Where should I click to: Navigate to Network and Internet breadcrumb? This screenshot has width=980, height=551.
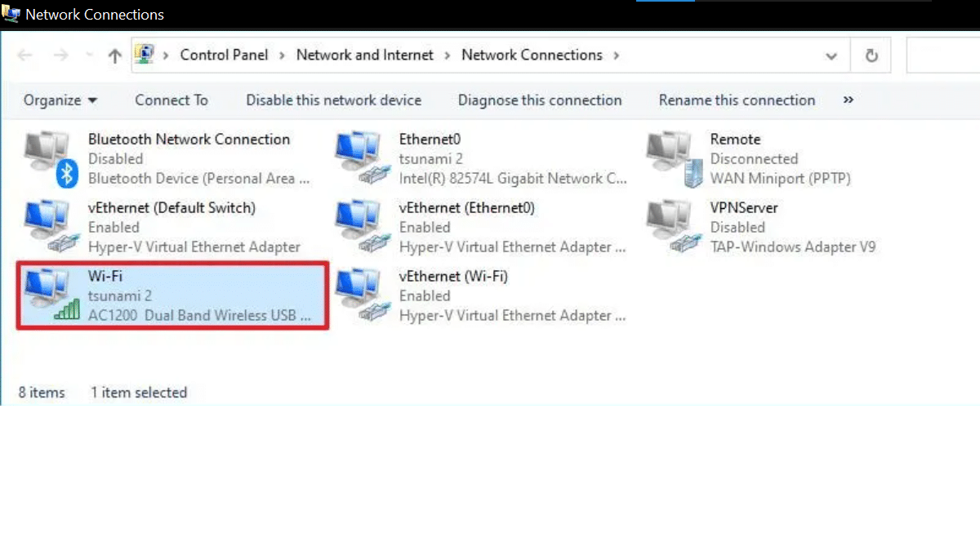coord(365,55)
